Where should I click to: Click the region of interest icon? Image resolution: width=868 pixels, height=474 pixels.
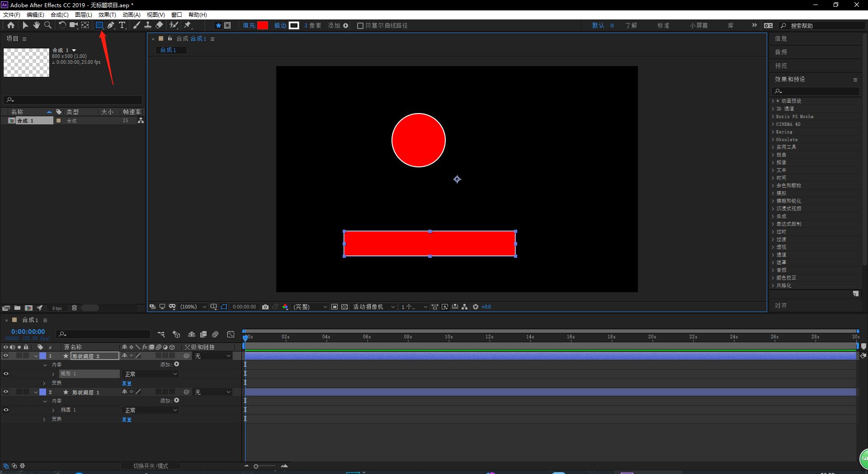point(334,307)
